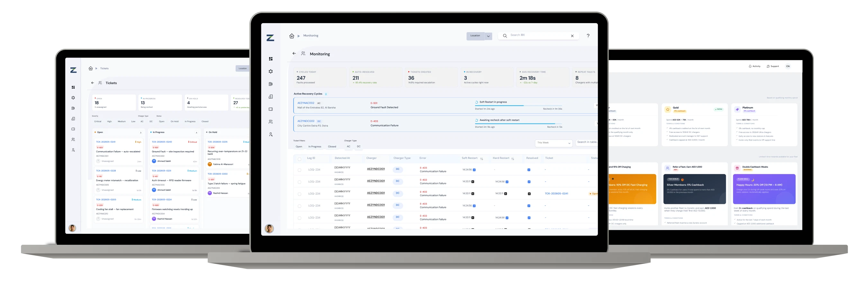The width and height of the screenshot is (868, 283).
Task: Open the This Week date range dropdown
Action: [554, 143]
